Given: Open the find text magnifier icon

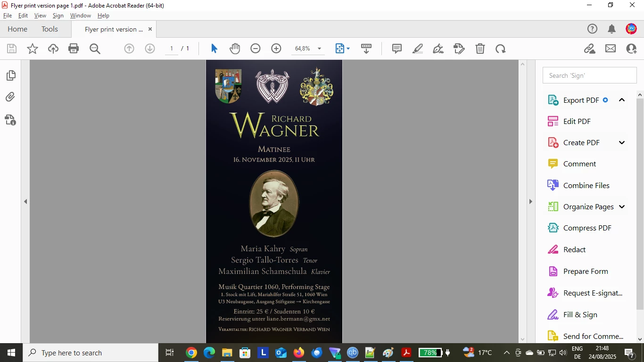Looking at the screenshot, I should [95, 49].
